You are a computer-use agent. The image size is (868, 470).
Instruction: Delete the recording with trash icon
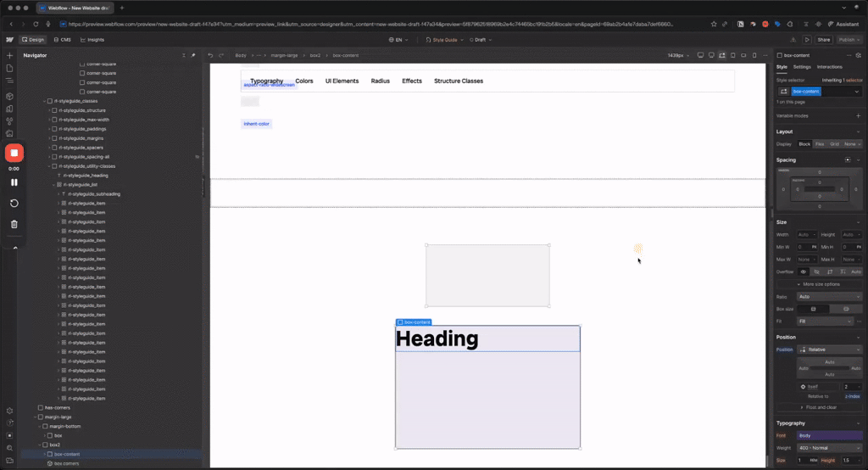[14, 225]
